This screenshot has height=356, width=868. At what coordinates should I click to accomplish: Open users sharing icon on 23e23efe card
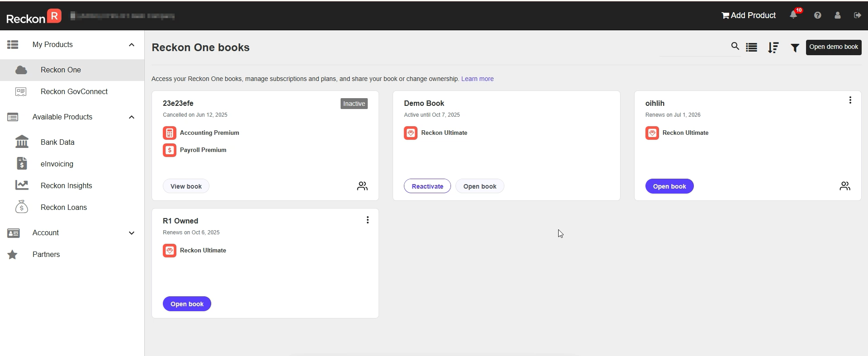tap(362, 186)
